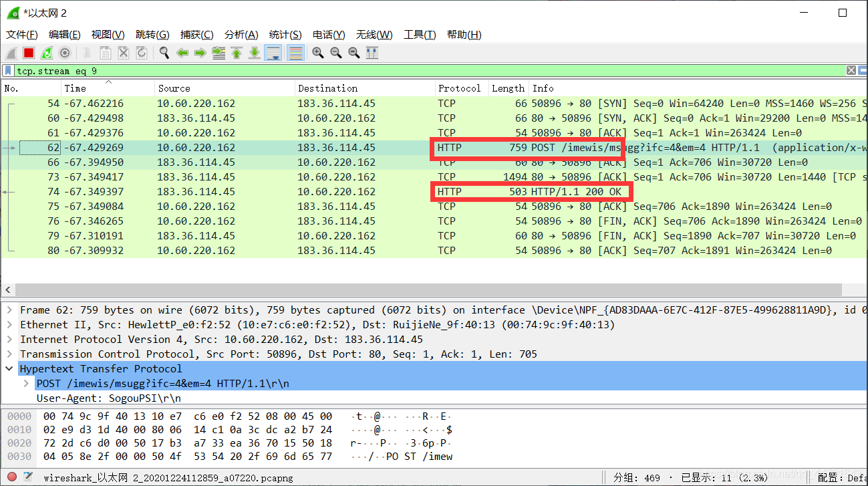
Task: Click the resize columns to fit icon
Action: (x=372, y=53)
